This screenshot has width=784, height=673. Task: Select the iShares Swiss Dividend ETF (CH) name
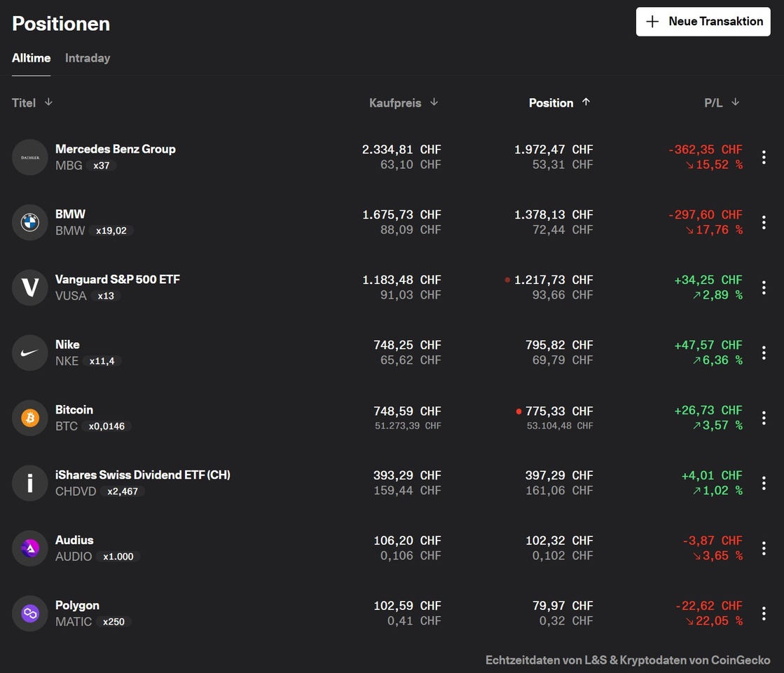tap(142, 475)
